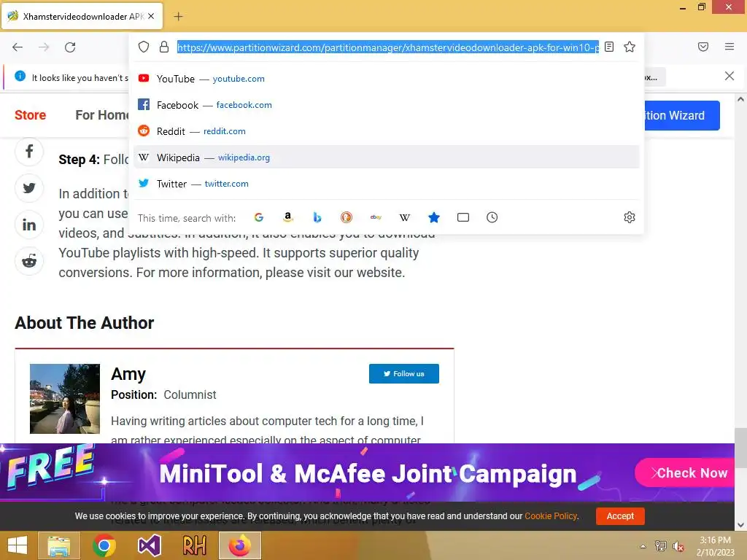
Task: Search with DuckDuckGo one-off icon
Action: (x=347, y=217)
